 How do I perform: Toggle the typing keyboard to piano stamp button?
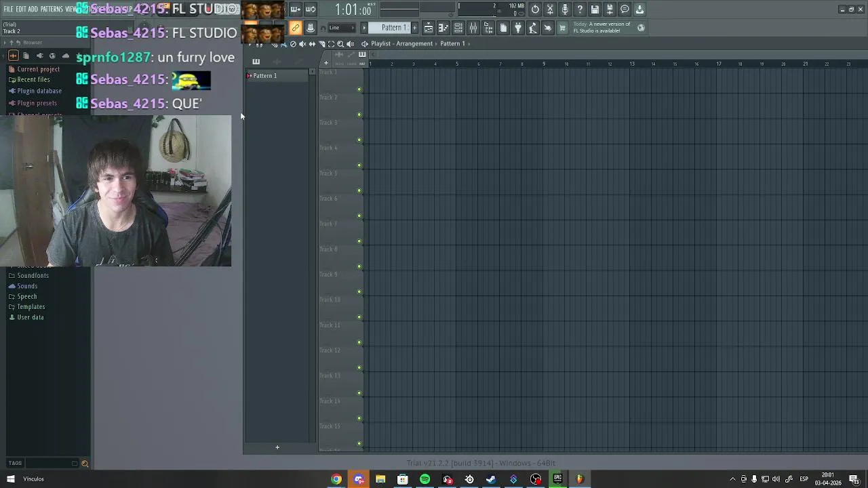click(311, 28)
